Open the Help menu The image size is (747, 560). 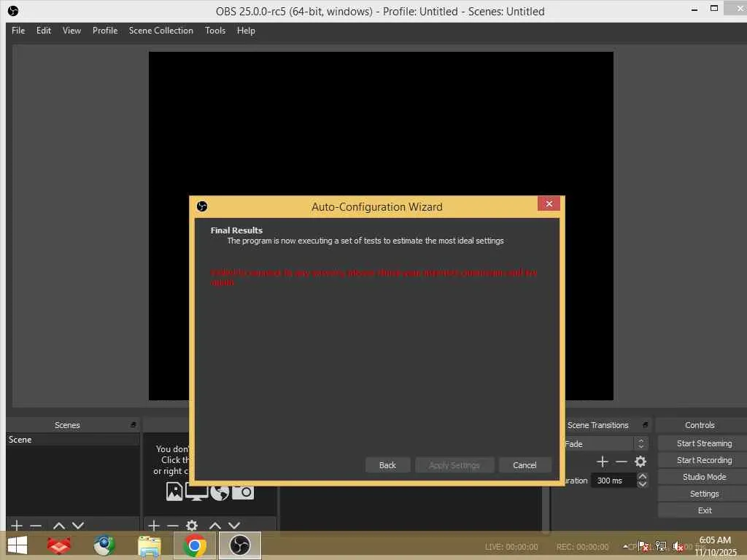tap(246, 31)
